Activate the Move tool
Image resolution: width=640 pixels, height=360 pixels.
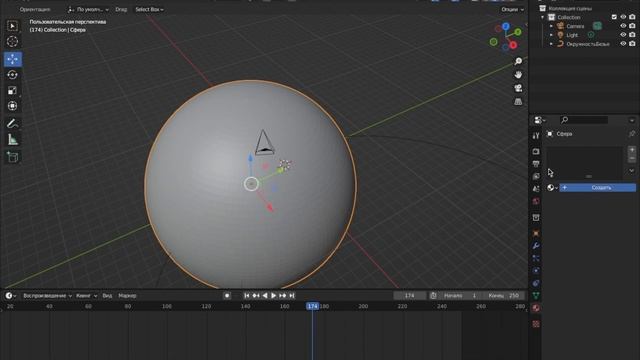pos(12,59)
